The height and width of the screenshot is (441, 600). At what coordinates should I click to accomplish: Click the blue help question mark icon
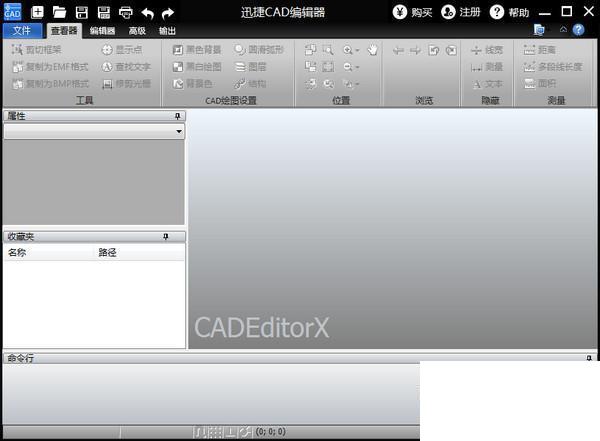(579, 30)
